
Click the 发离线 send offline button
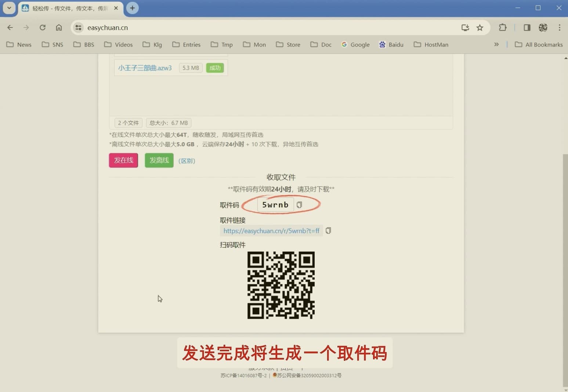pos(159,160)
